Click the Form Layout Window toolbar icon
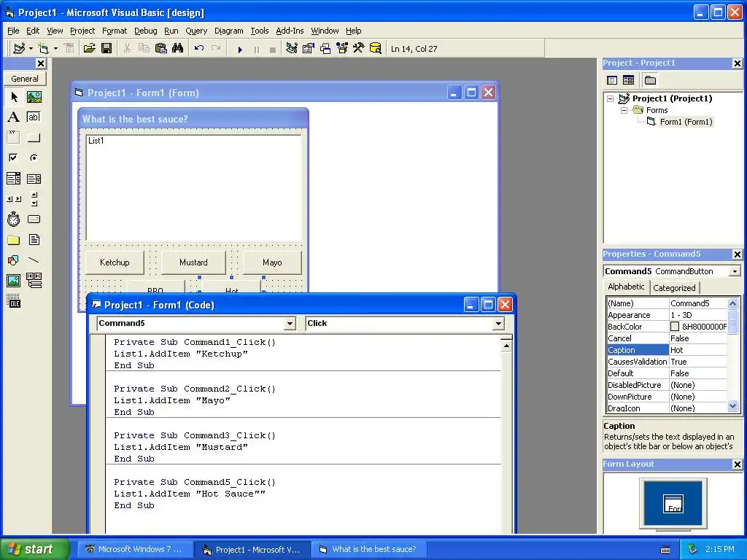This screenshot has width=747, height=560. (x=325, y=49)
